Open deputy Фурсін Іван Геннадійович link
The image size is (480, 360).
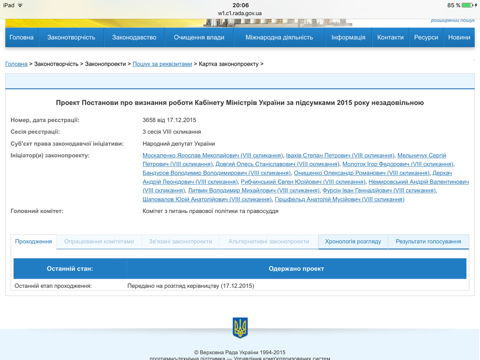[x=379, y=190]
